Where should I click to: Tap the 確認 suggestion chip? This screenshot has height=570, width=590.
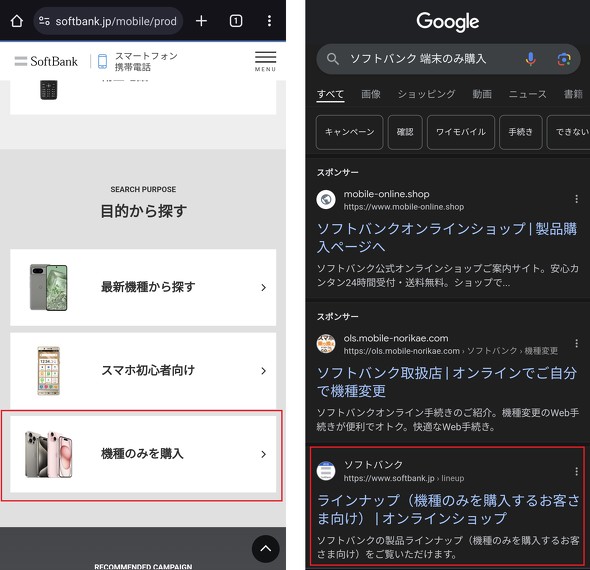[405, 132]
